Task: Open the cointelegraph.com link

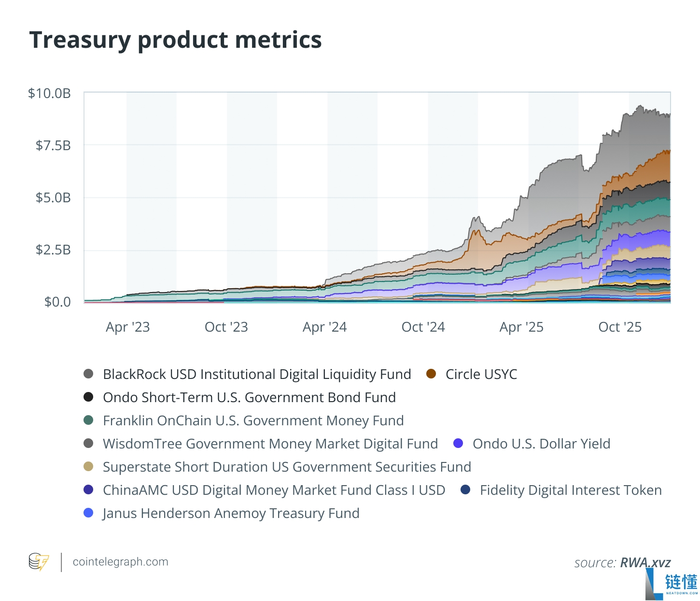Action: tap(120, 562)
